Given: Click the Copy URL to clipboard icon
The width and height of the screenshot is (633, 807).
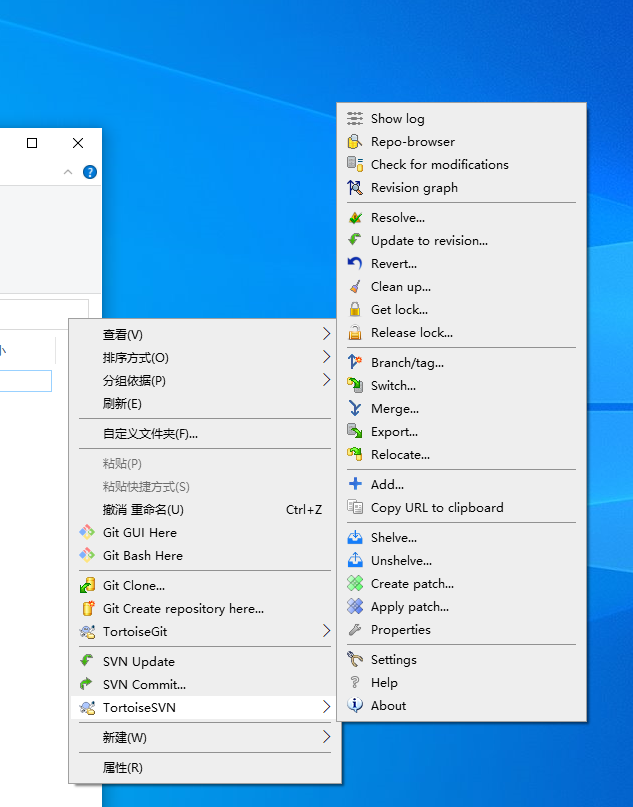Looking at the screenshot, I should pos(355,507).
